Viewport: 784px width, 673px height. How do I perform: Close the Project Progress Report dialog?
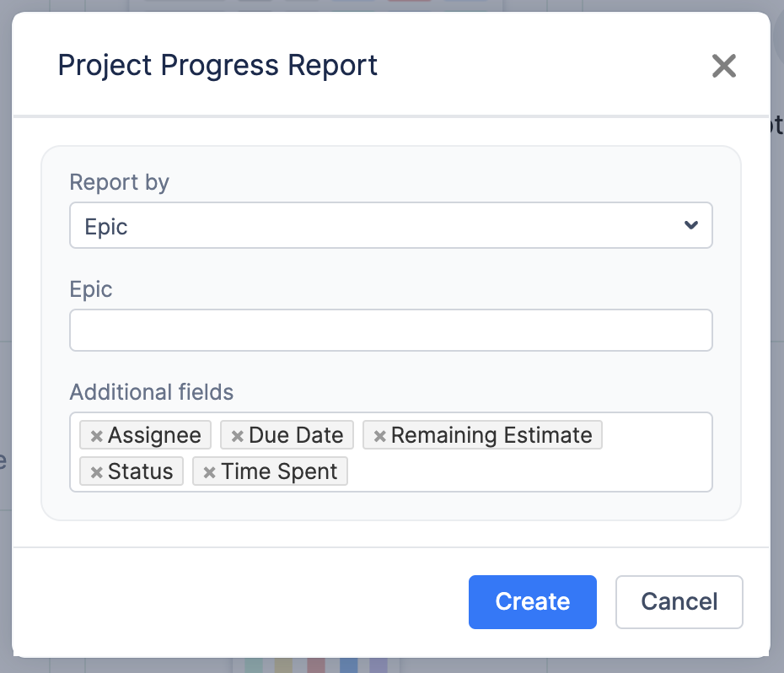click(723, 66)
